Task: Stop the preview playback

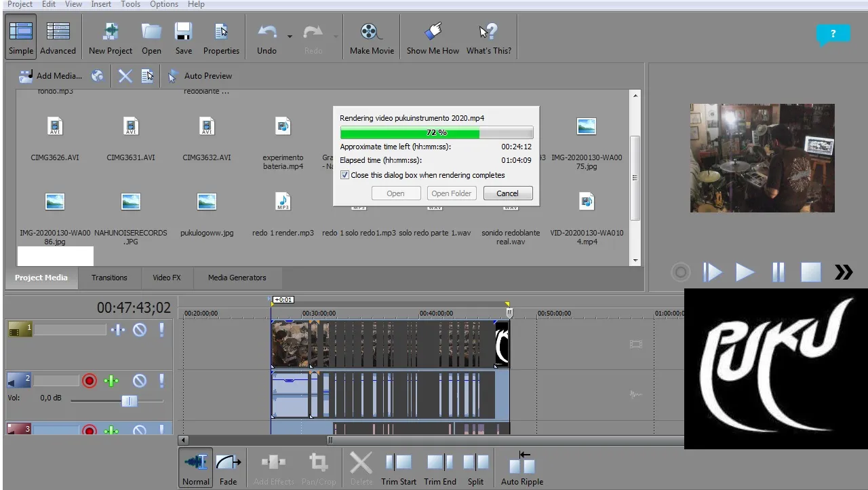Action: point(811,272)
